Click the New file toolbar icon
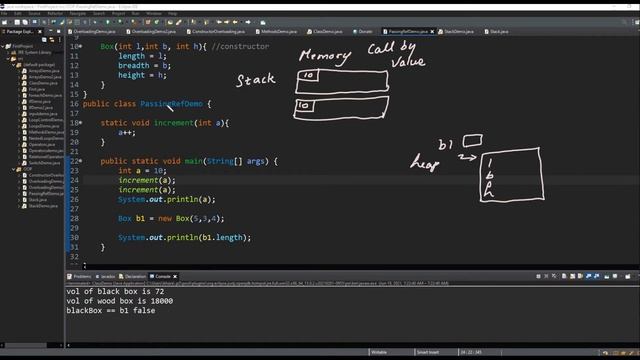Image resolution: width=640 pixels, height=360 pixels. click(4, 22)
